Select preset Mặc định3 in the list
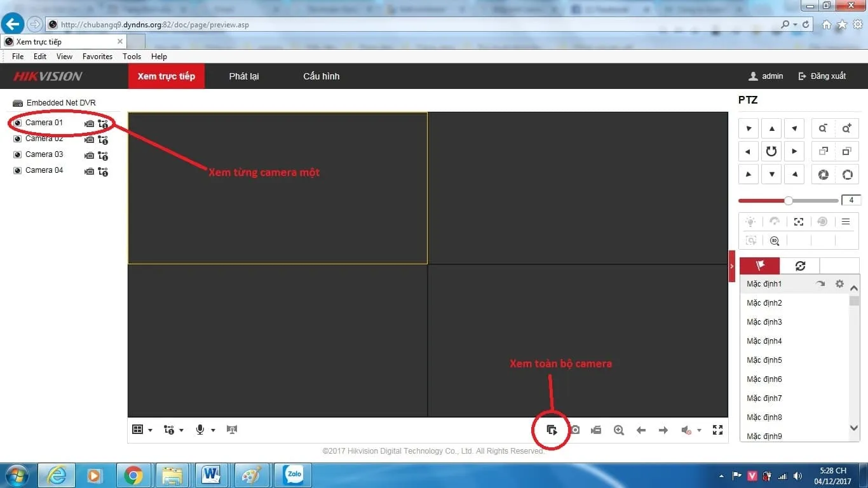 coord(764,322)
